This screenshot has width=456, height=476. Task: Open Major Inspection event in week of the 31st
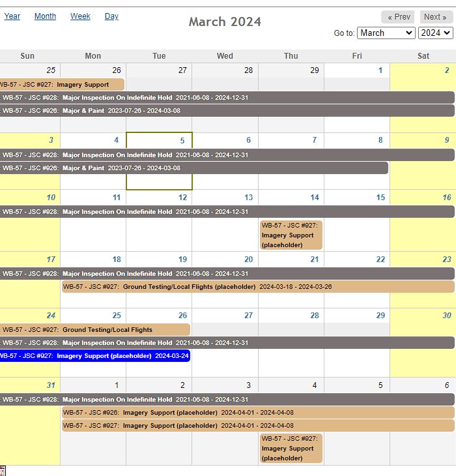227,400
